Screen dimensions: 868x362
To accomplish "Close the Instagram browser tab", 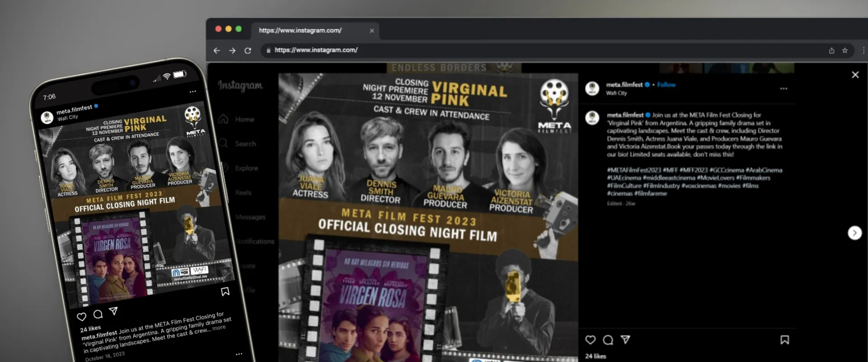I will [372, 31].
